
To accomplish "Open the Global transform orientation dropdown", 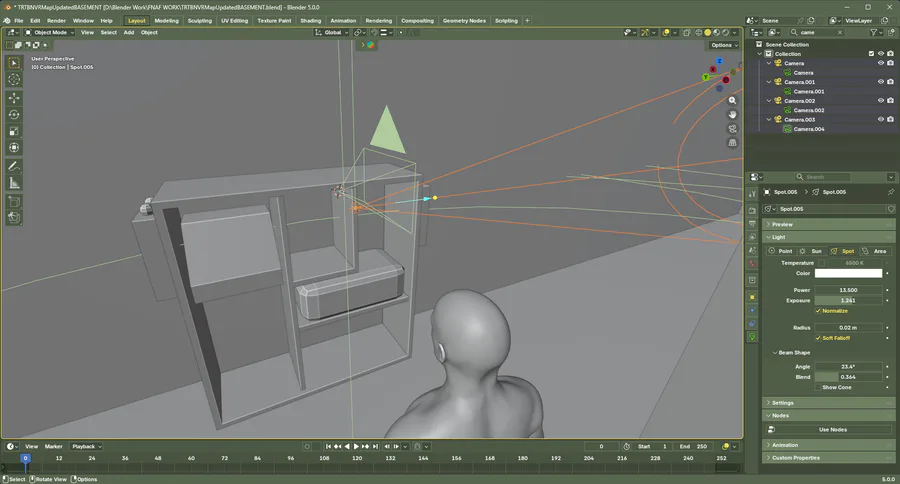I will tap(332, 33).
